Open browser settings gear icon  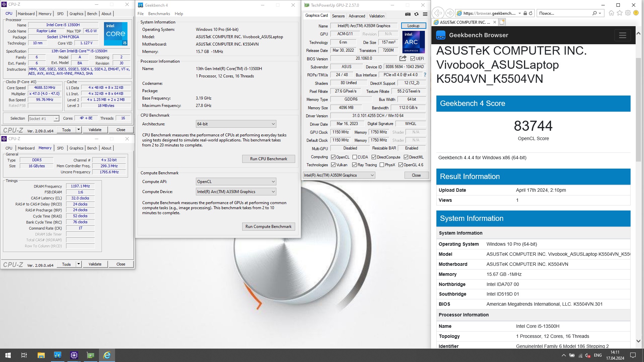pyautogui.click(x=628, y=13)
